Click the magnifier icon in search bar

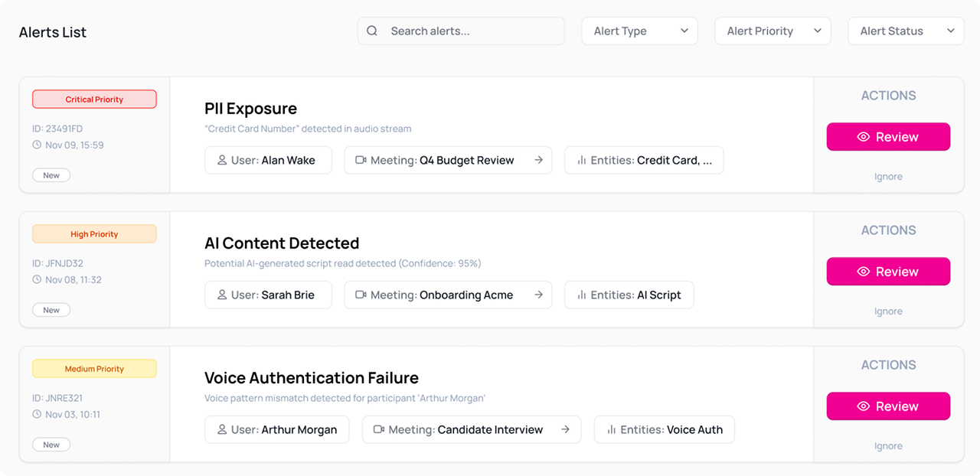click(372, 31)
